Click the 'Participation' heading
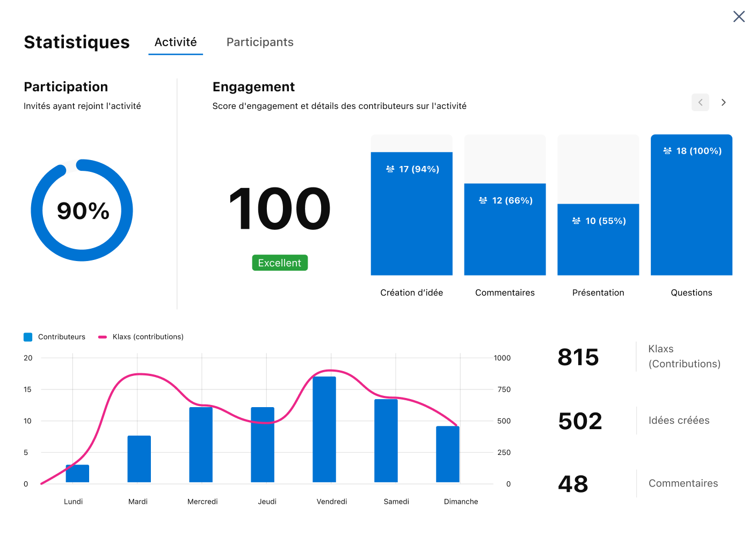The image size is (756, 550). point(66,87)
